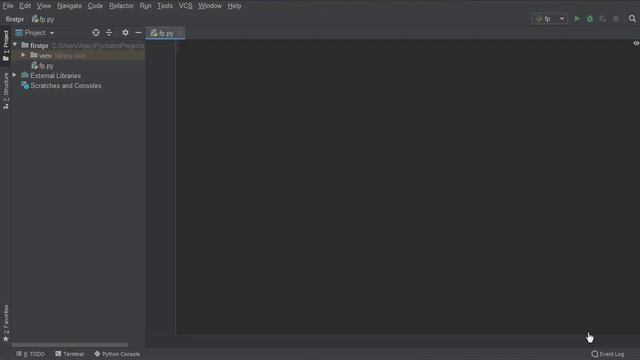The image size is (640, 360).
Task: Open the Run menu
Action: pyautogui.click(x=145, y=6)
